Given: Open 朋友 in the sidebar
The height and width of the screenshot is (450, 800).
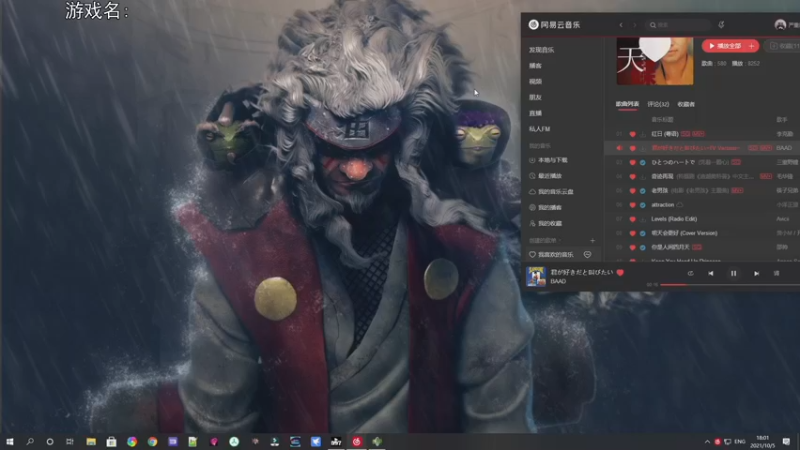Looking at the screenshot, I should pos(535,97).
